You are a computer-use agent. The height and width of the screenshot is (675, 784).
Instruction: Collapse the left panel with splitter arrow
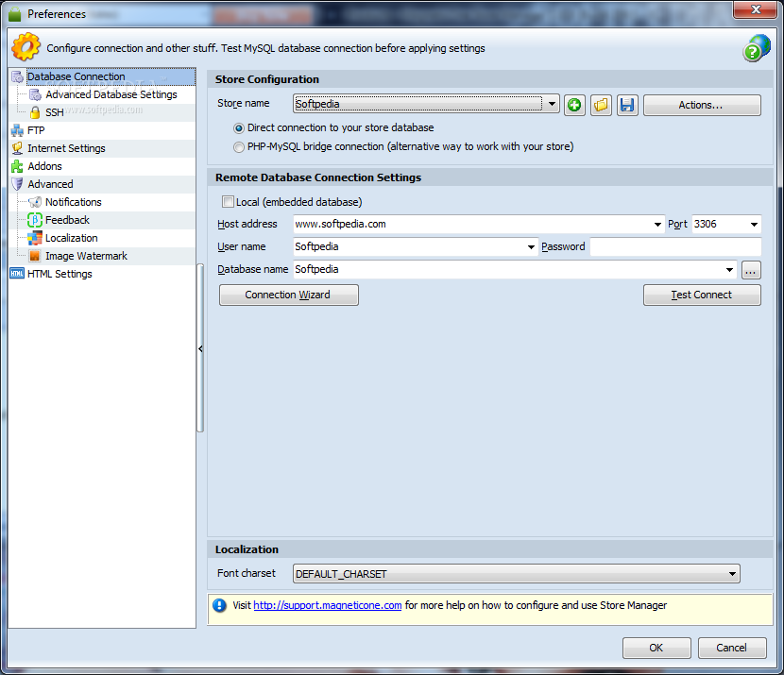[x=200, y=348]
